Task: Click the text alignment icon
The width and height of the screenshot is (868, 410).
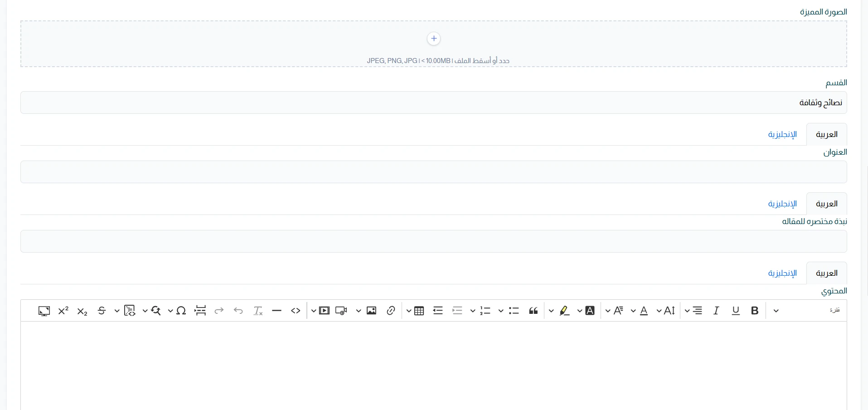Action: pyautogui.click(x=698, y=311)
